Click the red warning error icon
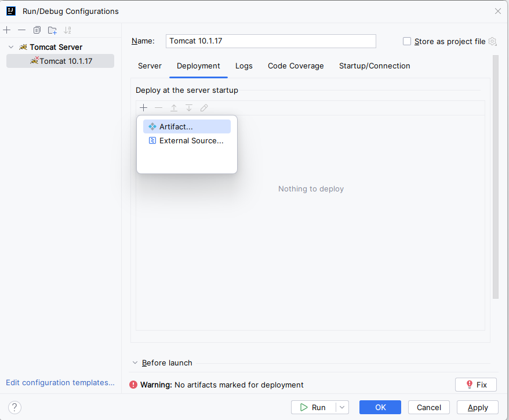The width and height of the screenshot is (509, 420). (x=133, y=385)
